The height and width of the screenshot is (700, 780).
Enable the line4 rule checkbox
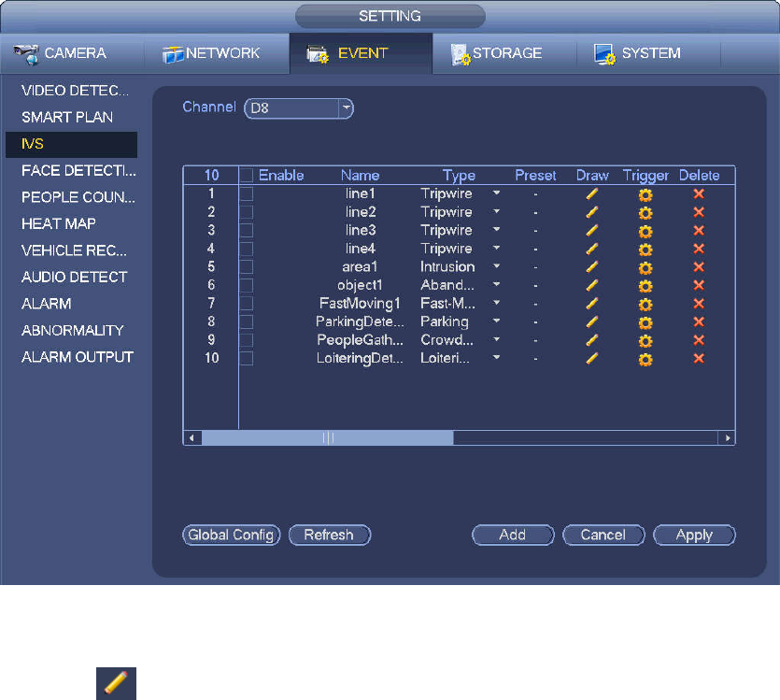click(x=247, y=249)
